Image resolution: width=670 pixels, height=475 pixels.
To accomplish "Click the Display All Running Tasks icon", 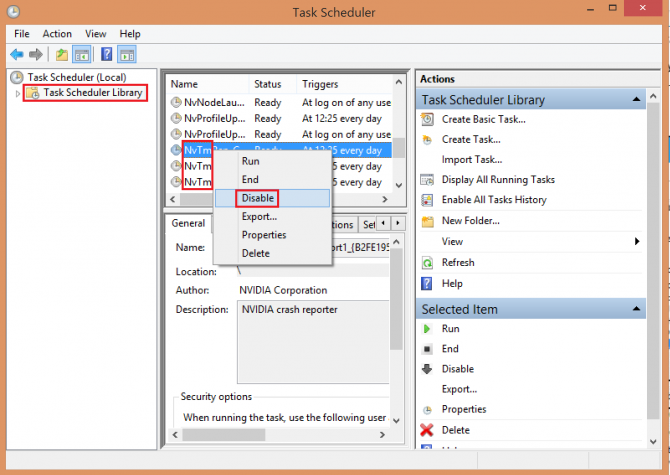I will (427, 180).
